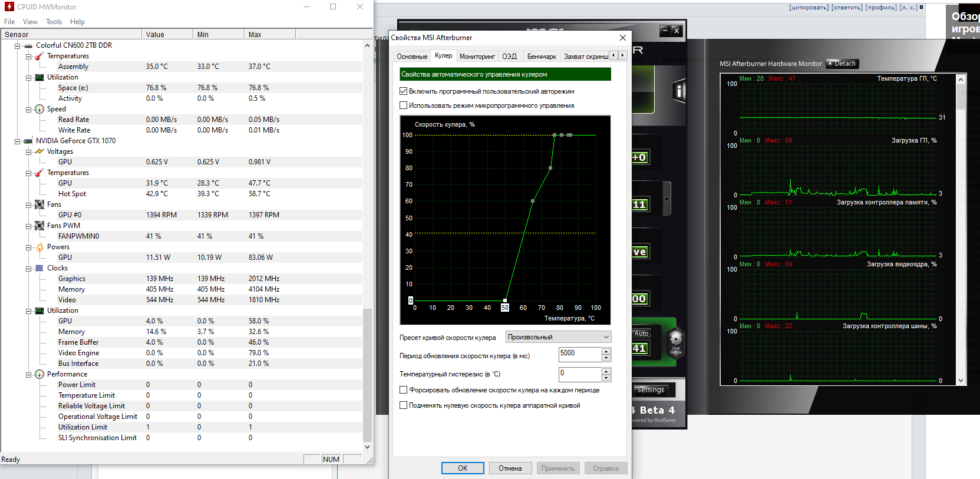
Task: Click the left tab-scroll arrow in properties dialog
Action: 613,55
